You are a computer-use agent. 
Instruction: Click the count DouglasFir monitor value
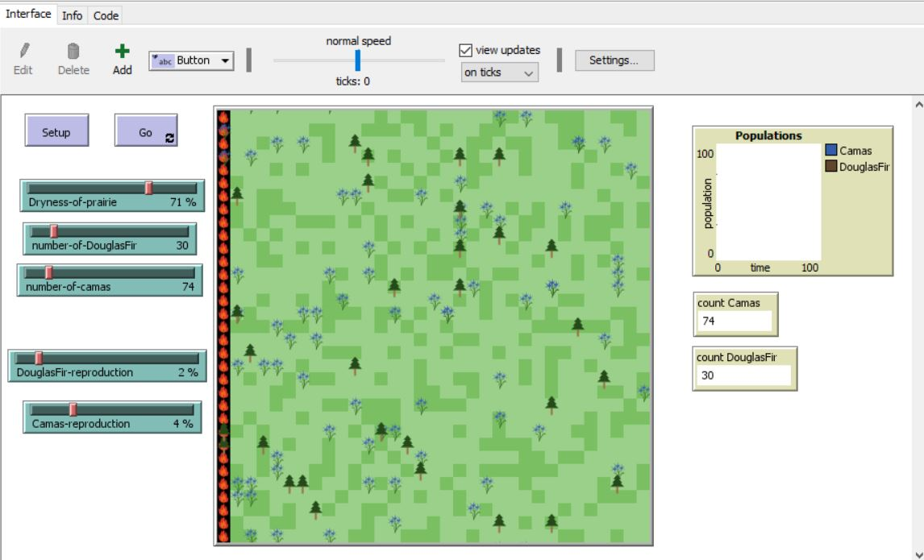pyautogui.click(x=743, y=375)
